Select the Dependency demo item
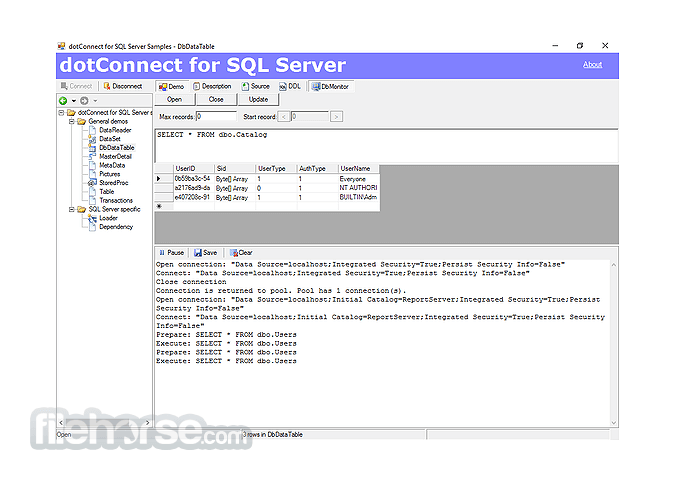 pyautogui.click(x=116, y=227)
